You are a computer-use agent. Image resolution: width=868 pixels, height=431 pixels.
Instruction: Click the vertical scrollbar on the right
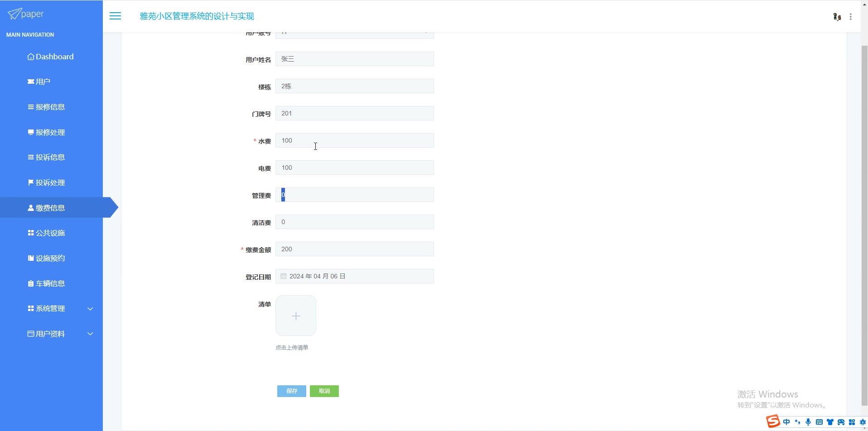click(864, 225)
